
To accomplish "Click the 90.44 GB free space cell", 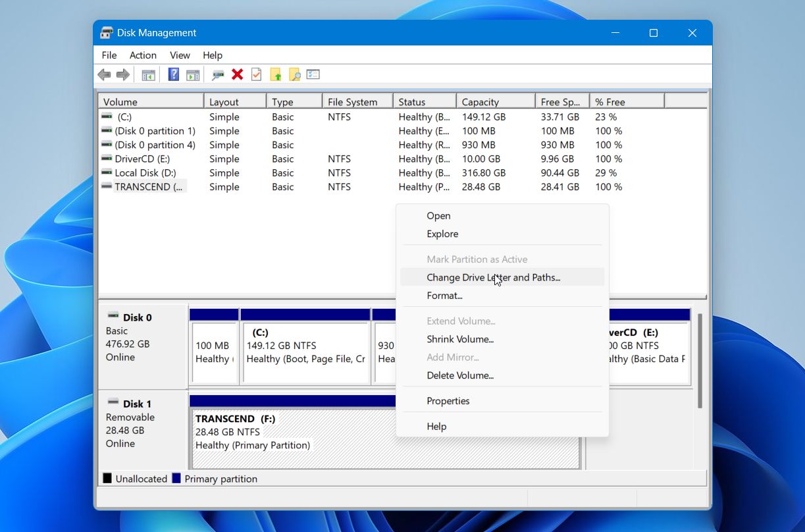I will [x=560, y=173].
